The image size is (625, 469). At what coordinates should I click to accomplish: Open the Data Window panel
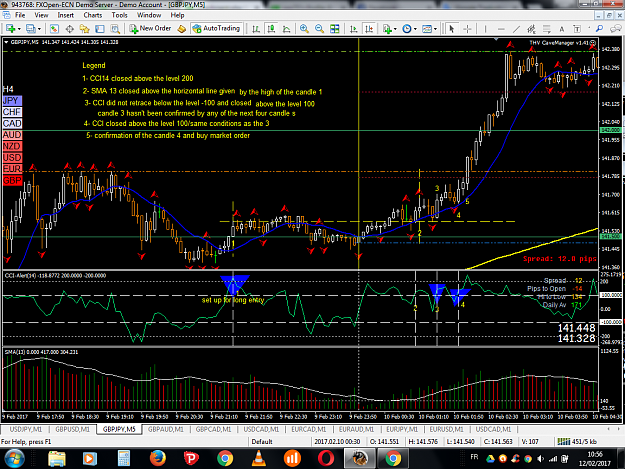[x=69, y=29]
